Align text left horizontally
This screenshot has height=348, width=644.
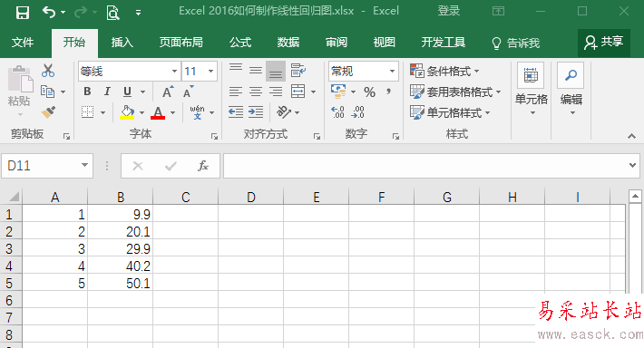(x=236, y=92)
